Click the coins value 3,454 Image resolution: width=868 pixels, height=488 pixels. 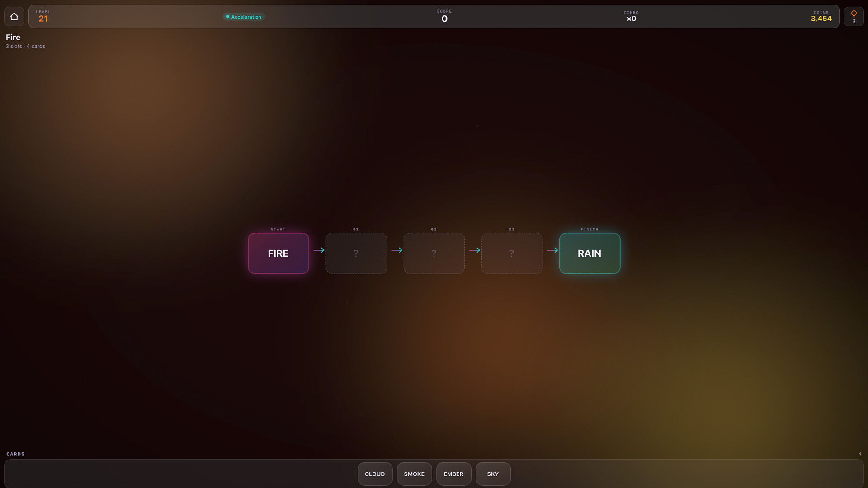[821, 19]
